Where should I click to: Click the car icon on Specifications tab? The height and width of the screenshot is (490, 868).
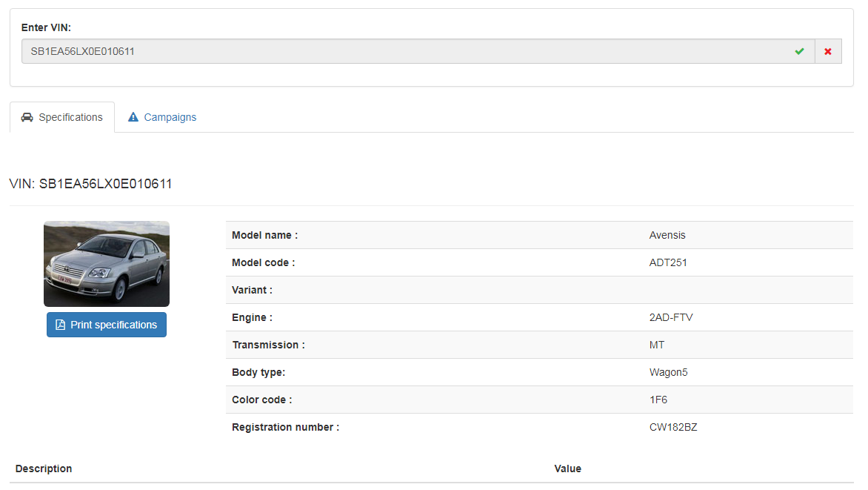[x=27, y=117]
